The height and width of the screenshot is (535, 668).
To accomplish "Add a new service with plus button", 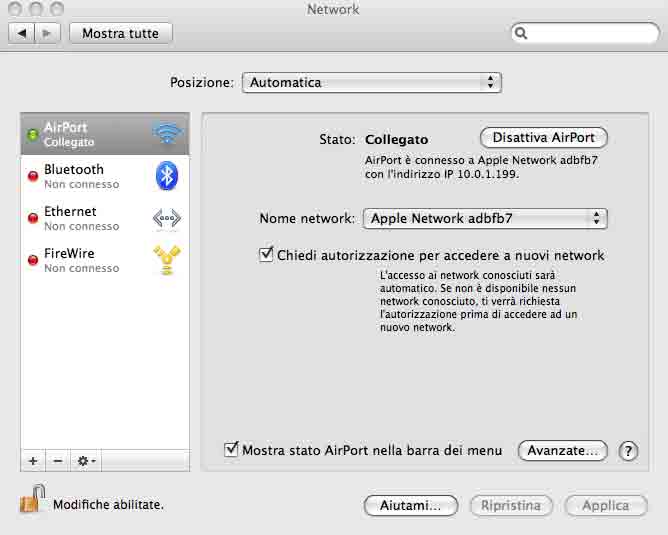I will pyautogui.click(x=33, y=460).
